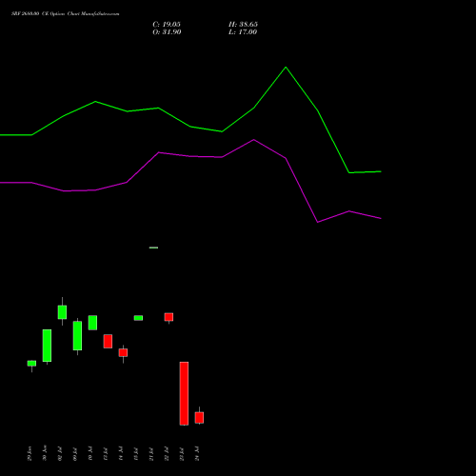Click the 29 Jun date axis label
The height and width of the screenshot is (476, 476).
30,453
